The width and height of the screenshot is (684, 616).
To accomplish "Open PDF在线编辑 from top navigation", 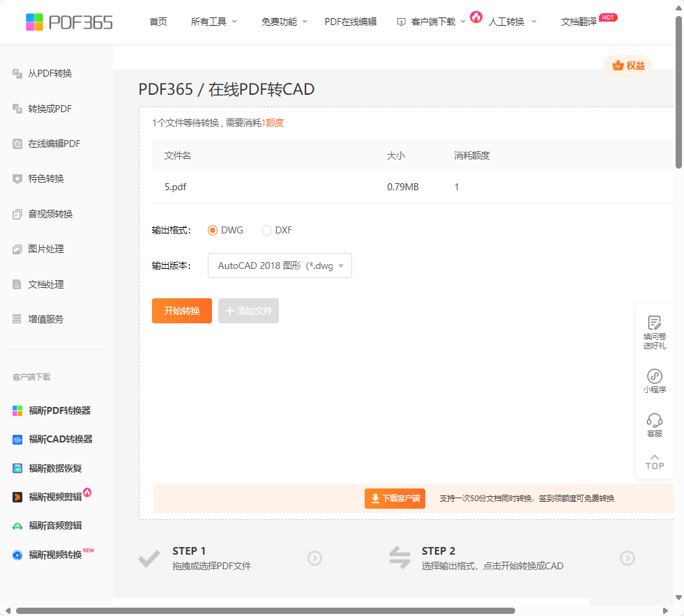I will pyautogui.click(x=350, y=22).
